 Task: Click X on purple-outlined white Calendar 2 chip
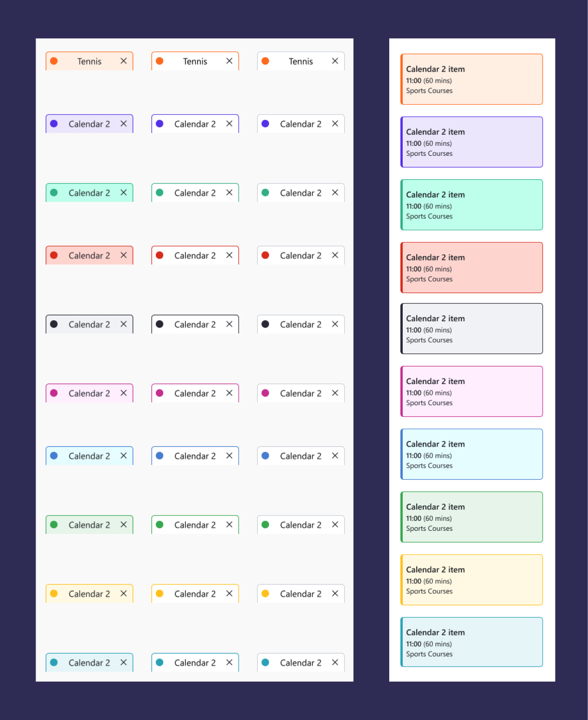coord(229,124)
